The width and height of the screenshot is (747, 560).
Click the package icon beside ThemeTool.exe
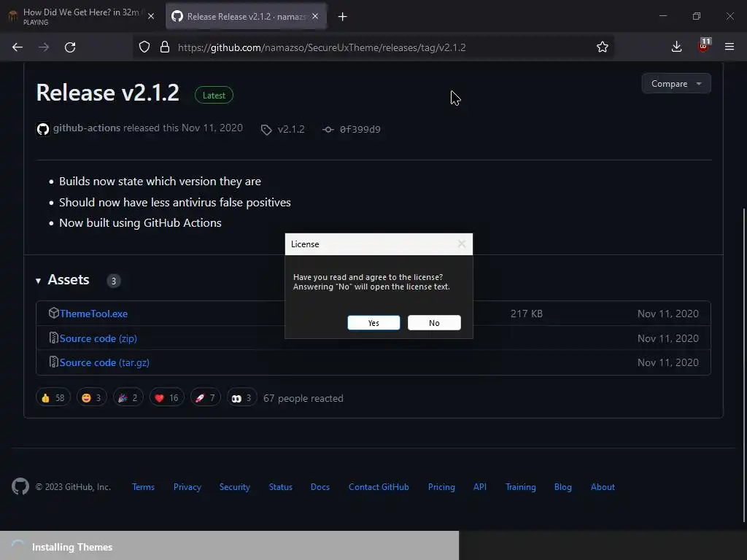53,313
